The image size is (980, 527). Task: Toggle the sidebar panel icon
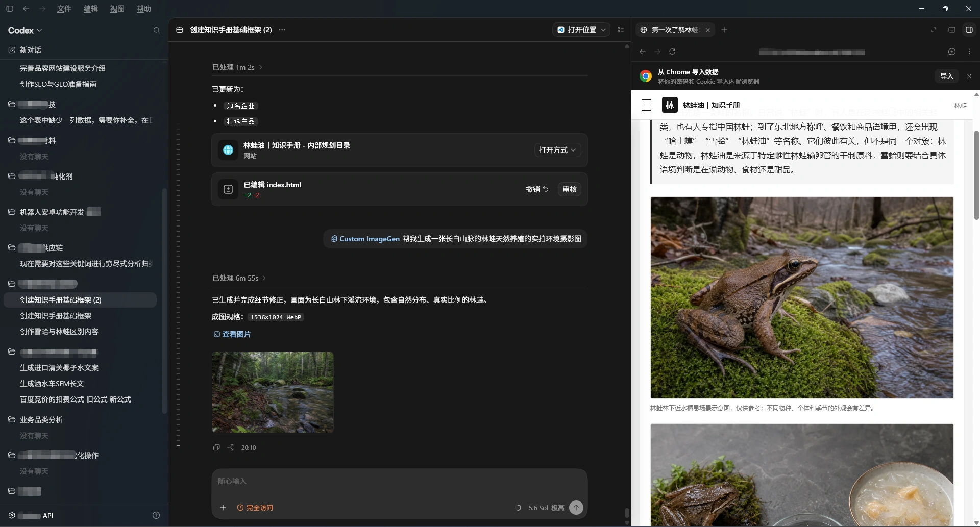(x=10, y=9)
